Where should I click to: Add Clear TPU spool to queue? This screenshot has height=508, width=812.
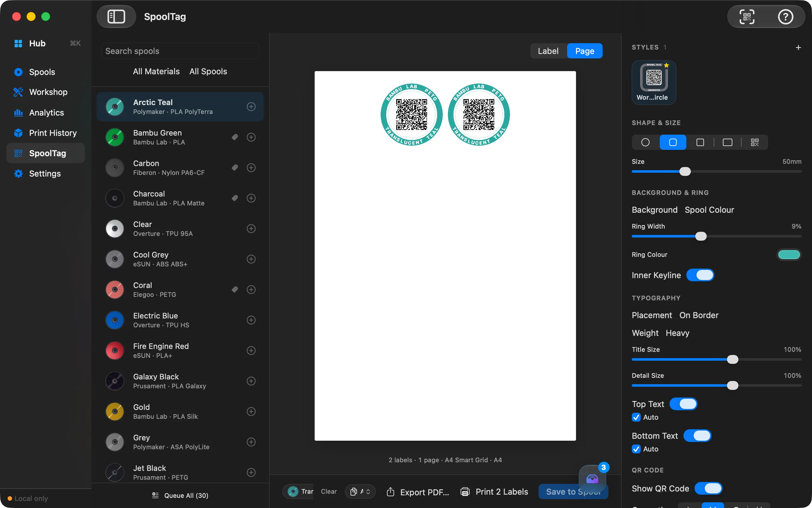(251, 229)
